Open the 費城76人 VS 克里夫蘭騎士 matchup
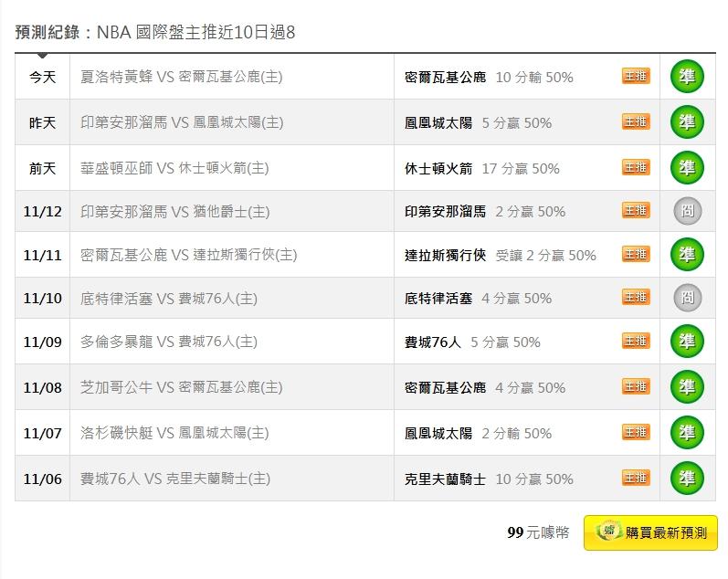This screenshot has width=728, height=579. [174, 479]
